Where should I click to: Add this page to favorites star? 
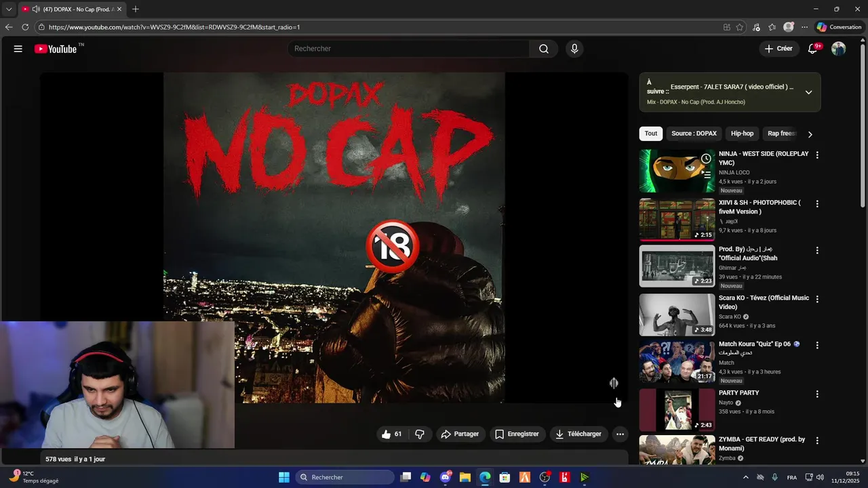(x=740, y=27)
